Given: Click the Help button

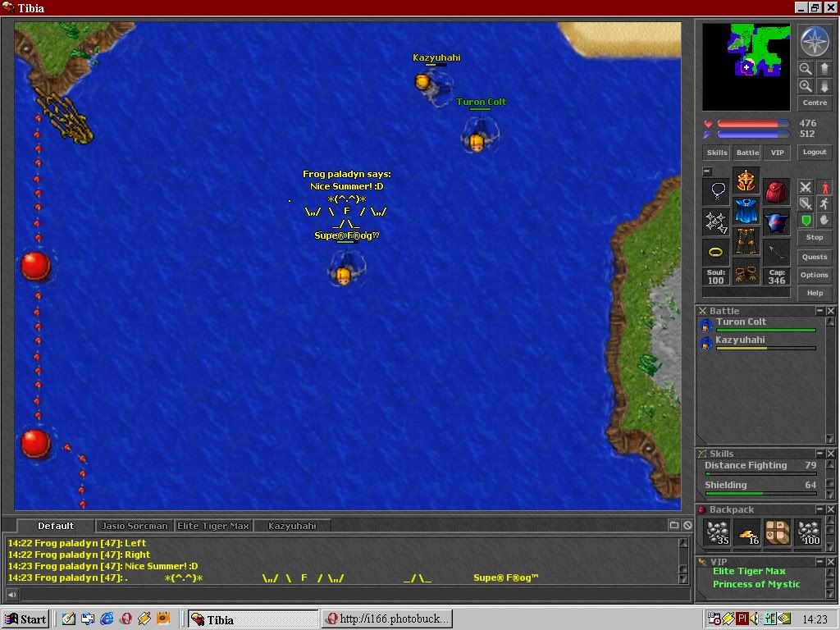Looking at the screenshot, I should (815, 293).
